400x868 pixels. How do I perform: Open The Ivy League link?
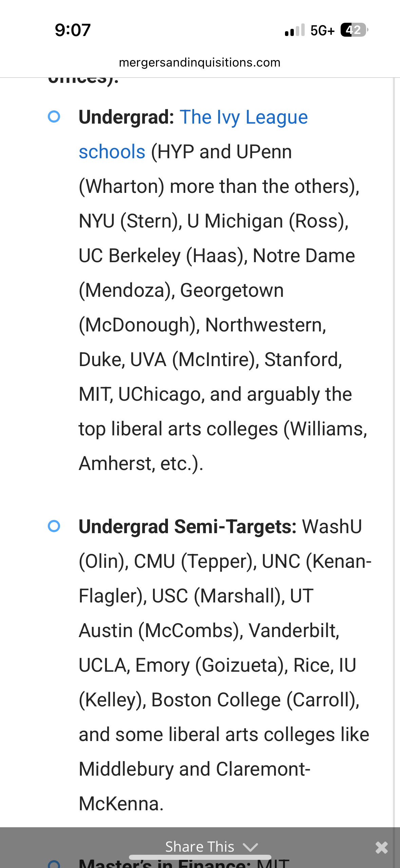(x=244, y=117)
